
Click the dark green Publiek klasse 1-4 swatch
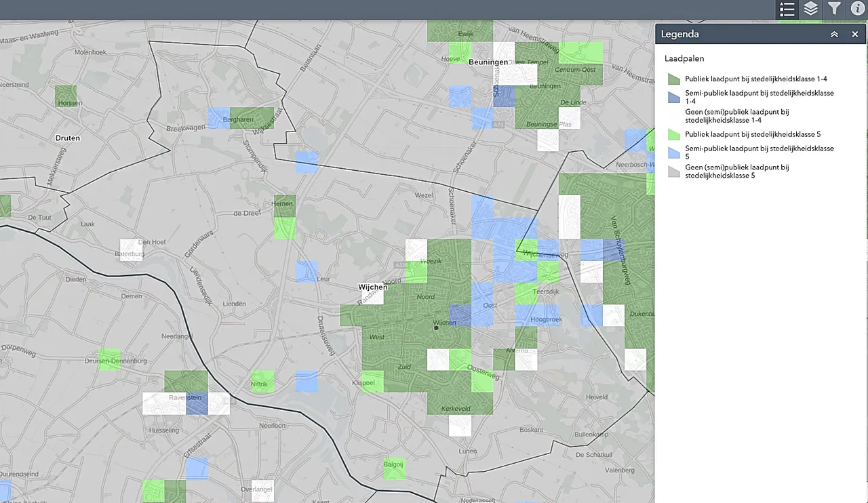point(673,79)
